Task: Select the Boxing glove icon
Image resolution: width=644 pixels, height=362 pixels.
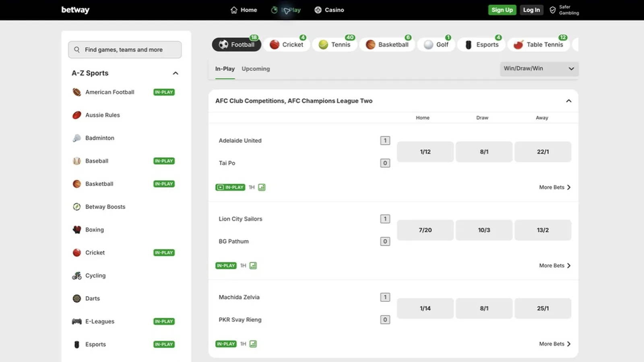Action: (76, 230)
